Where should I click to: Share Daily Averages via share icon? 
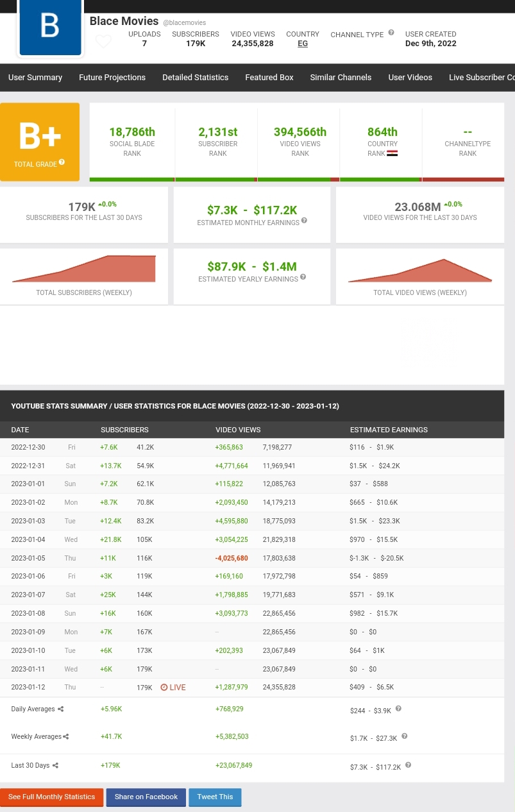coord(61,709)
